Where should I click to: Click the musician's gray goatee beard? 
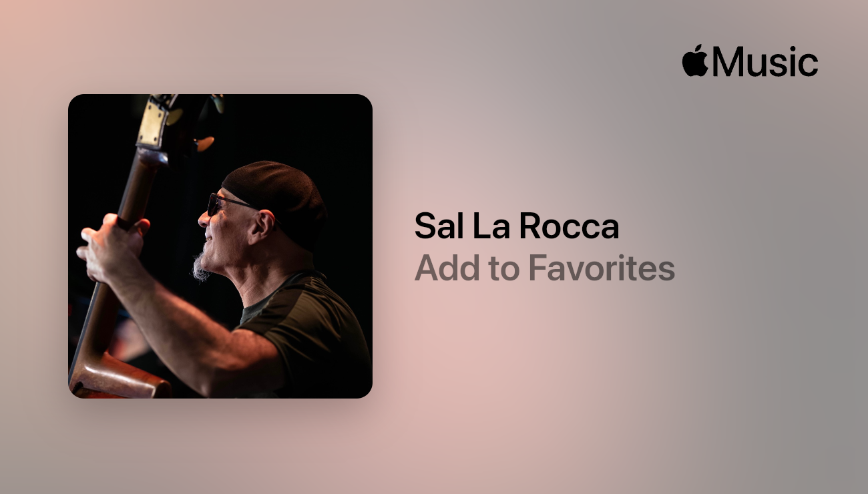tap(200, 265)
